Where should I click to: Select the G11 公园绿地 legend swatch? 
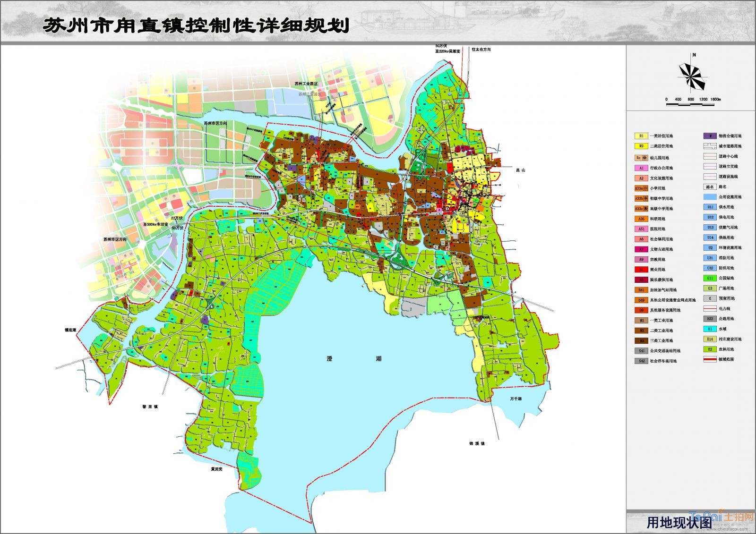point(710,279)
